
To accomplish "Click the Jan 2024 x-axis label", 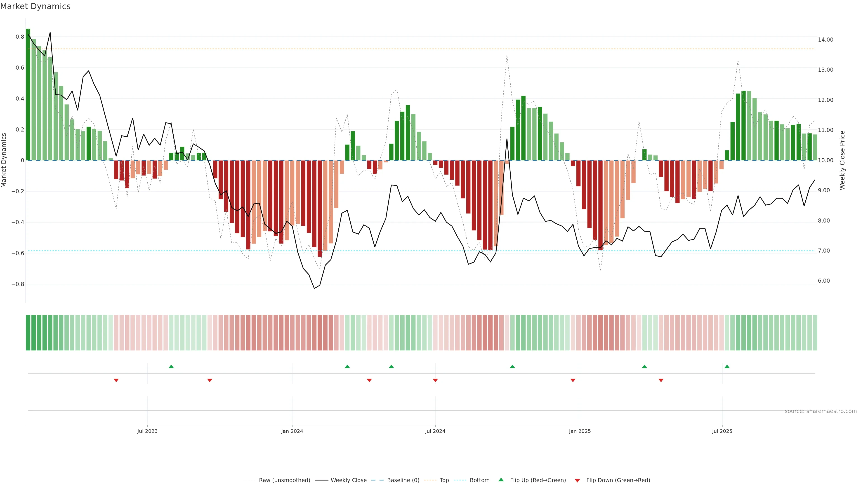I will (x=292, y=431).
